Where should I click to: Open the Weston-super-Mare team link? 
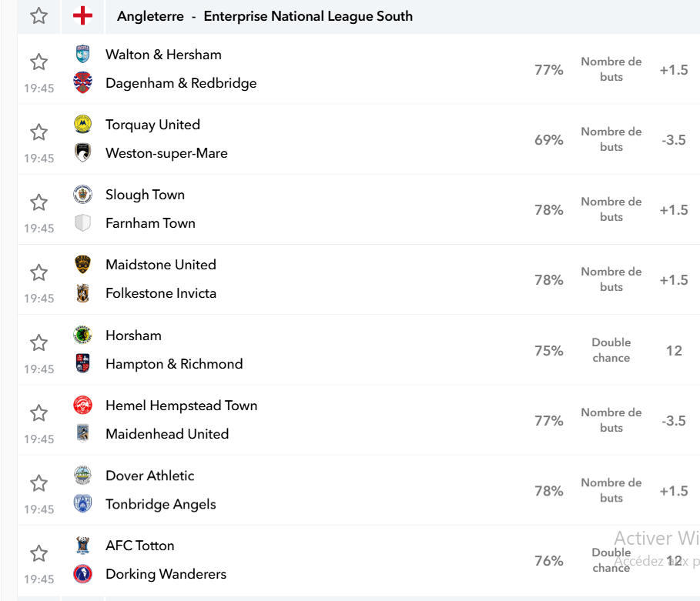(x=166, y=153)
